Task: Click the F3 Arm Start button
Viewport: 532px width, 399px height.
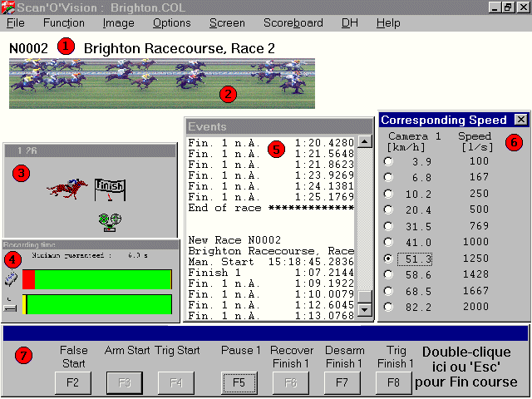Action: pyautogui.click(x=125, y=382)
